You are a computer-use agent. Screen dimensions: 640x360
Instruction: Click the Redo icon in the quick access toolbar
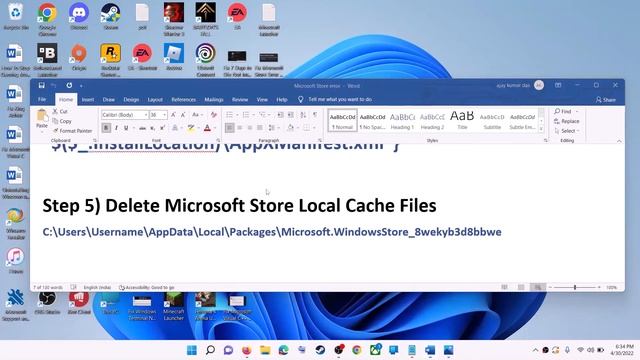click(69, 85)
